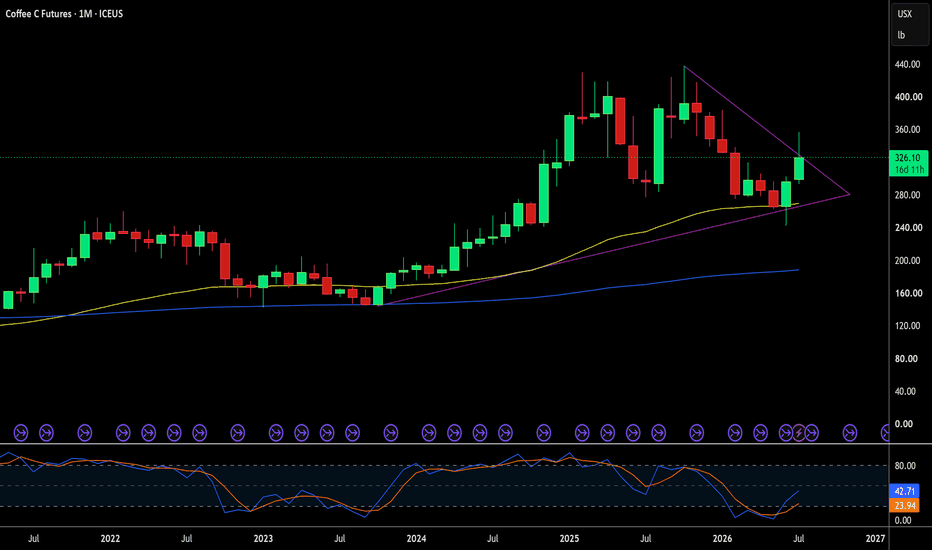Click the current price label 326.10

[x=908, y=158]
